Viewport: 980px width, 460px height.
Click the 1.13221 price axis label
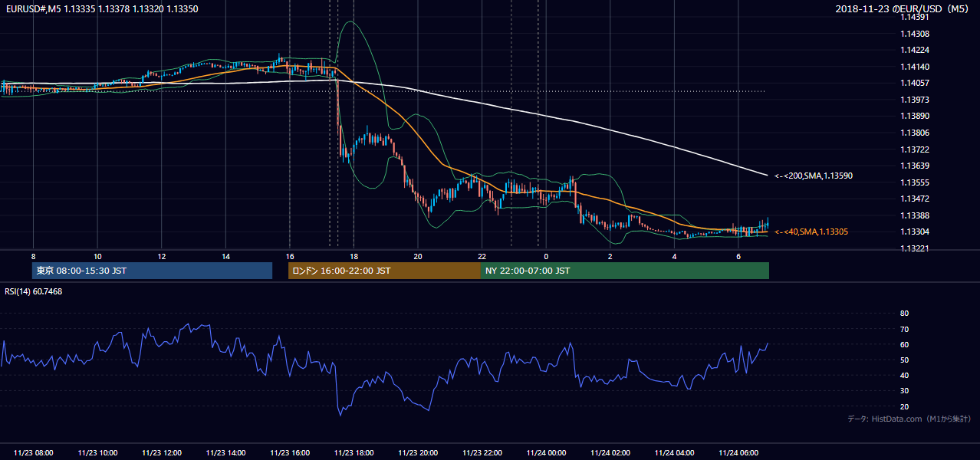pos(916,248)
